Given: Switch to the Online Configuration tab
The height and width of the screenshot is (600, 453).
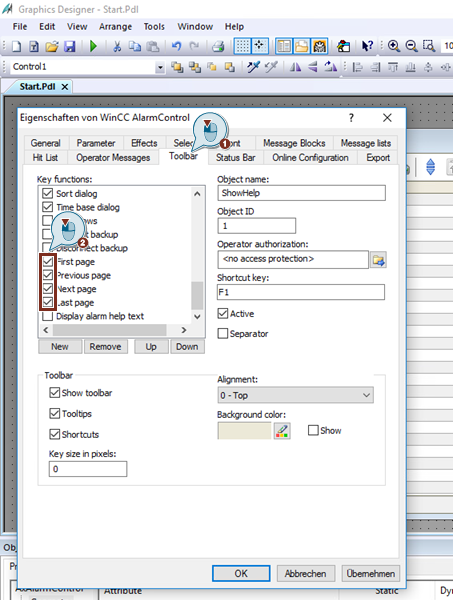Looking at the screenshot, I should (310, 158).
